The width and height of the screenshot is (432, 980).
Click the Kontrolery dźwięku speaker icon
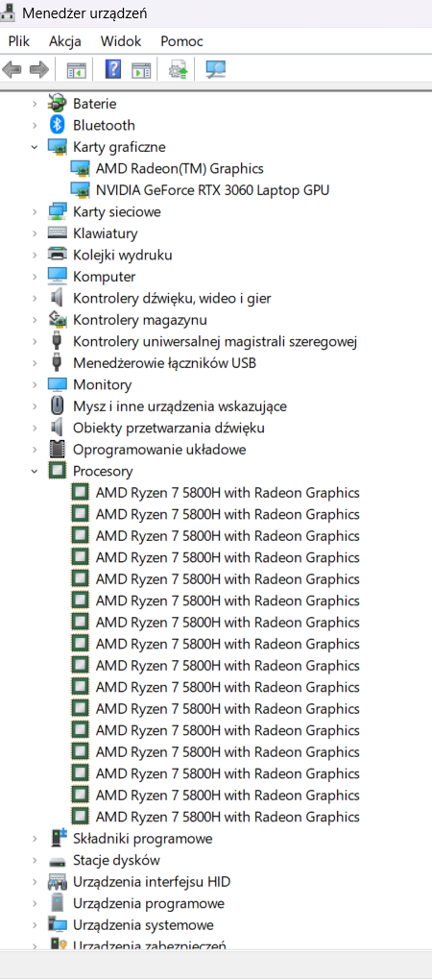point(58,298)
